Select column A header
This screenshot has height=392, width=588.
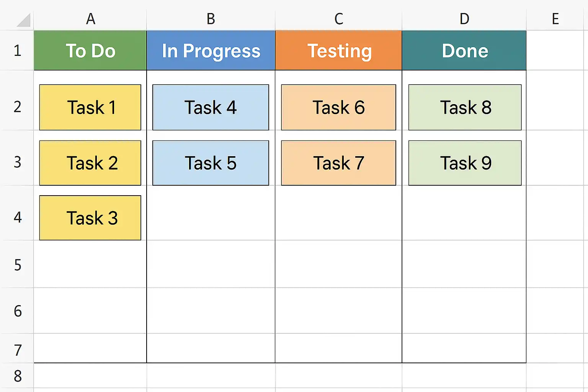point(90,19)
